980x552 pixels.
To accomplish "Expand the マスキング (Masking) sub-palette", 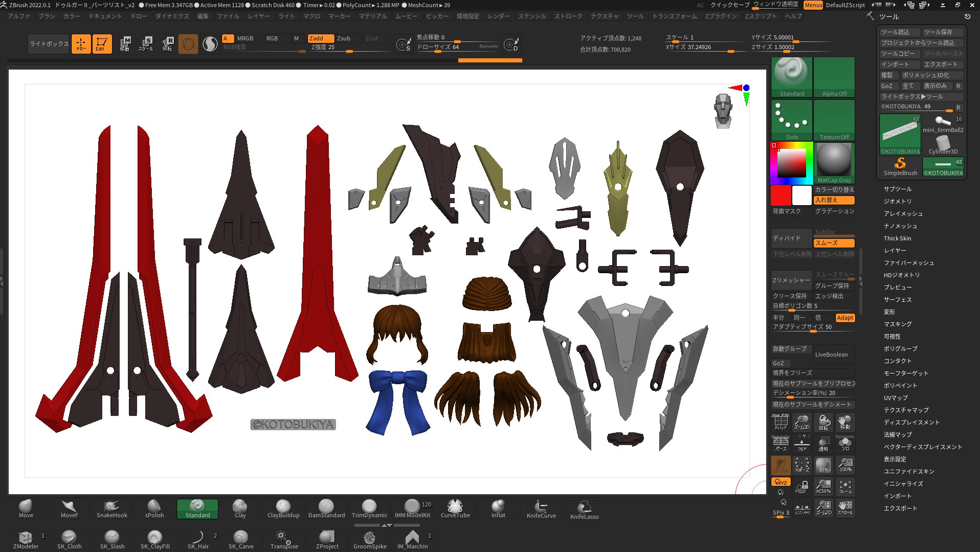I will (897, 324).
